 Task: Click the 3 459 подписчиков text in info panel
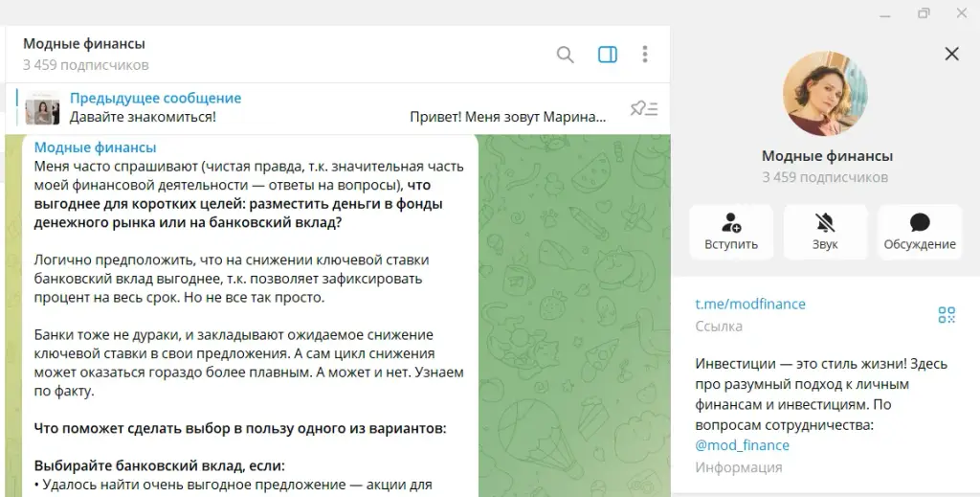click(x=825, y=177)
